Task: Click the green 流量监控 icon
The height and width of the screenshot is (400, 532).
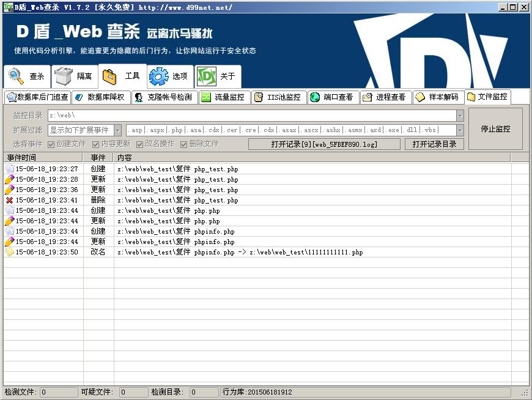Action: [x=205, y=97]
